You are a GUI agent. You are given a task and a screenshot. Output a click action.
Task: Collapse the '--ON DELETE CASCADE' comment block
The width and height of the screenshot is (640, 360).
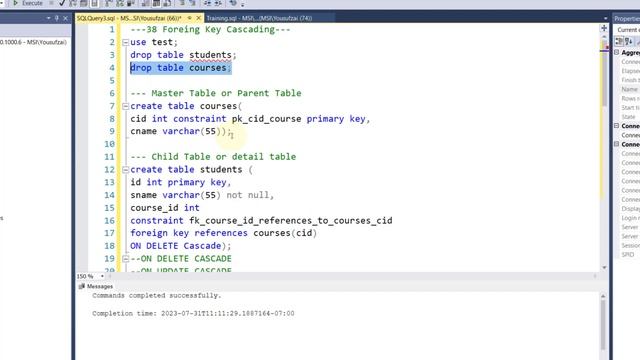tap(125, 259)
